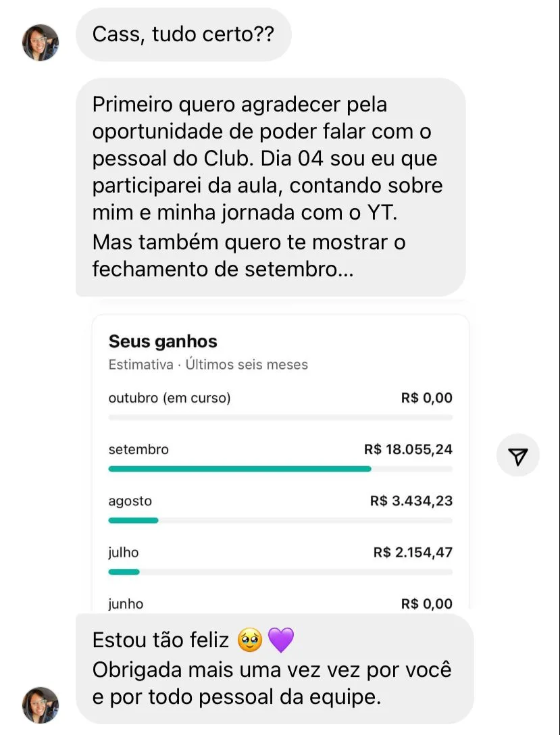Click the R$ 18.055,24 amount

(x=408, y=449)
